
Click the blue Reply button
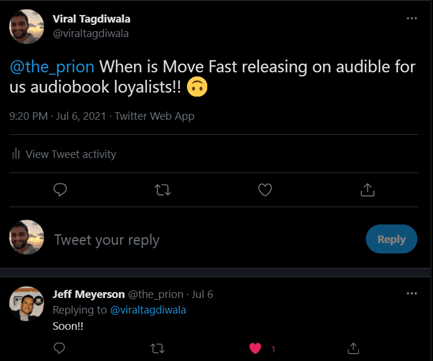391,239
